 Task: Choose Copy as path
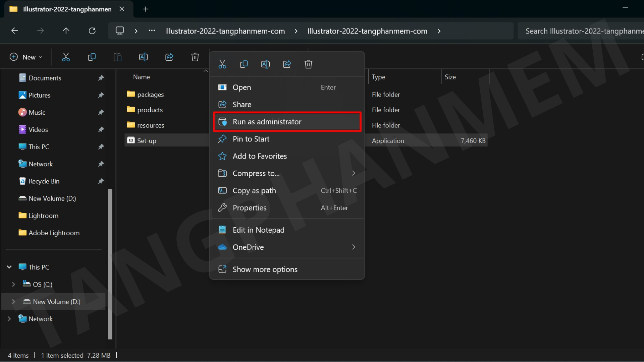(x=287, y=191)
